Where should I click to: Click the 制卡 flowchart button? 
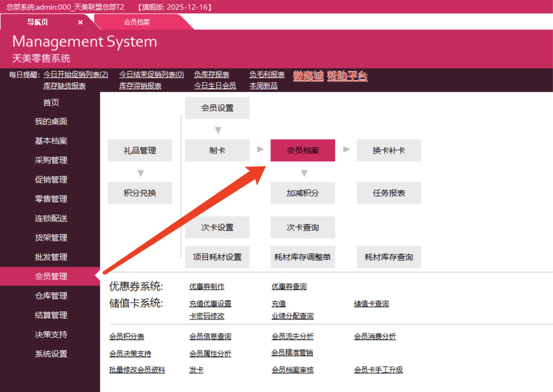(x=217, y=151)
